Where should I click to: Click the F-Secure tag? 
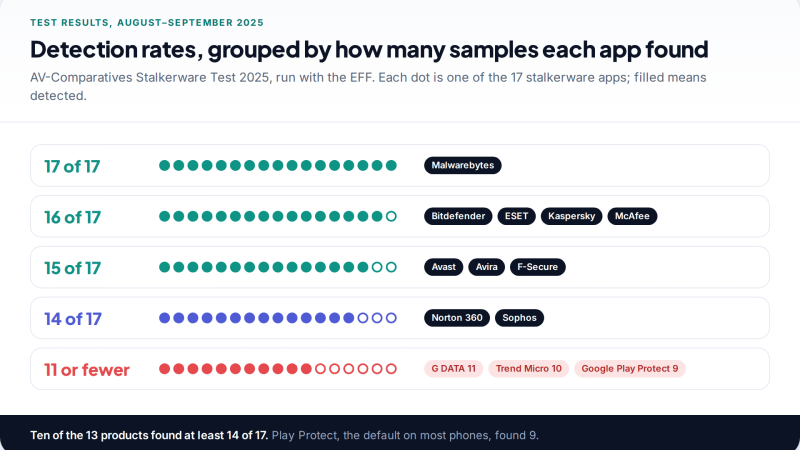click(537, 267)
